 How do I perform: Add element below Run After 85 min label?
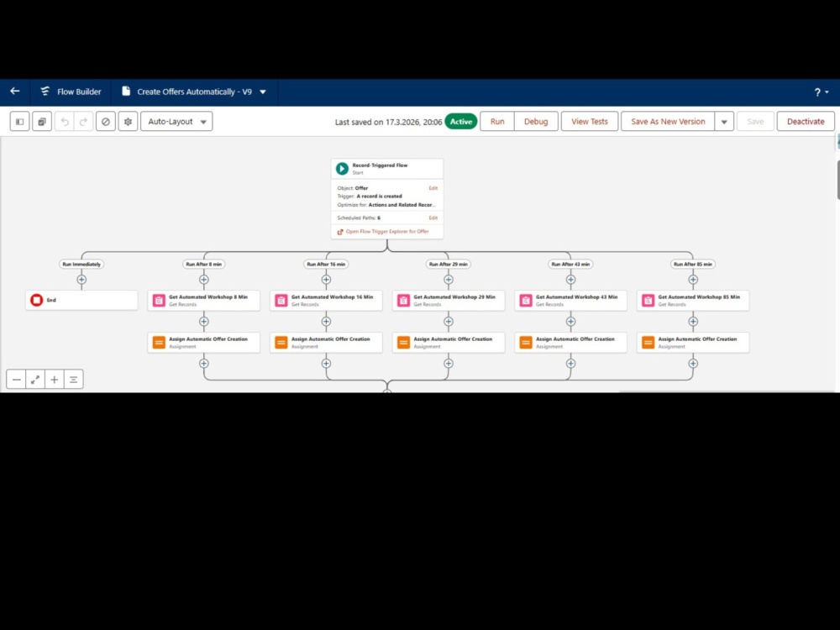click(x=693, y=280)
